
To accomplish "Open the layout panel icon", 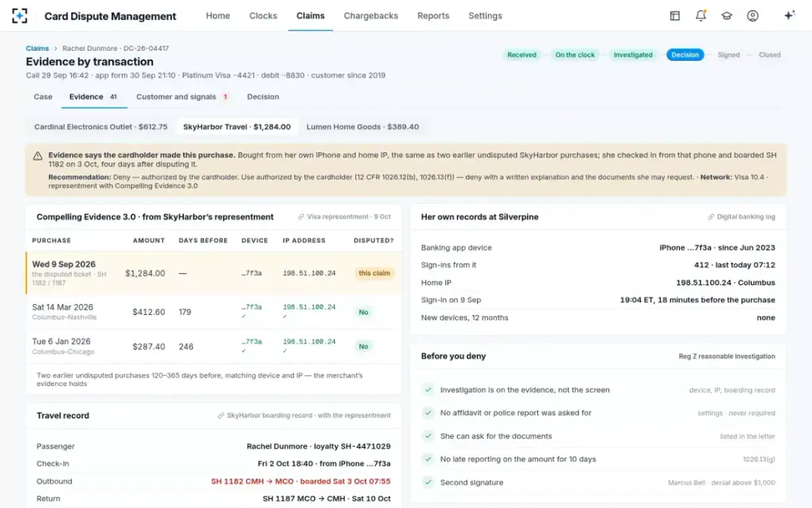I will pos(675,16).
